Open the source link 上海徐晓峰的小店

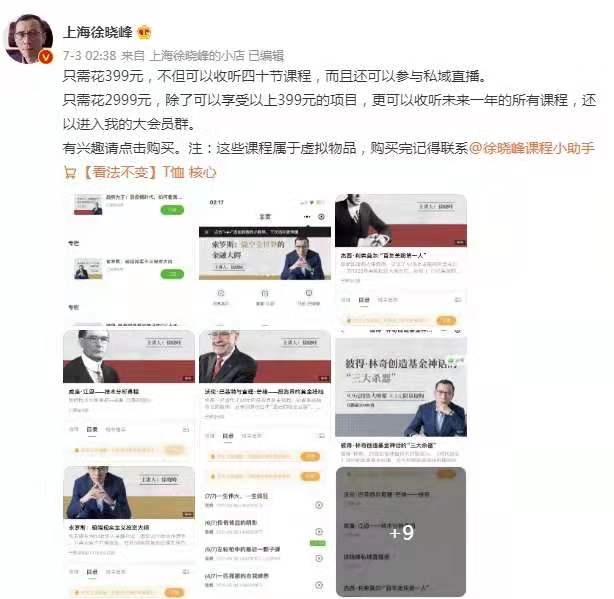click(197, 56)
